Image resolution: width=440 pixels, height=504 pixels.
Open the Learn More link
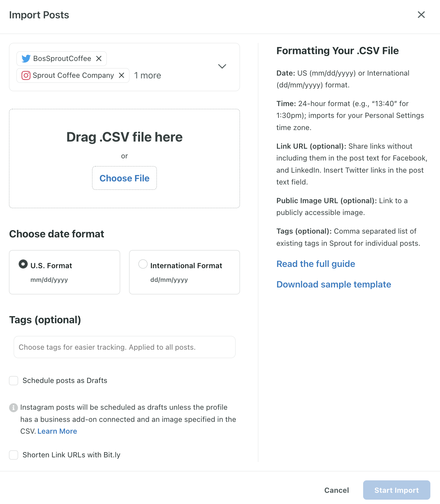coord(57,431)
